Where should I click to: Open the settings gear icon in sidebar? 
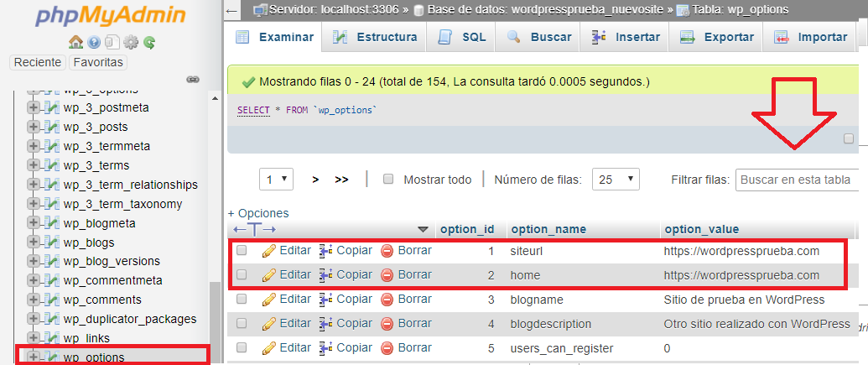131,42
